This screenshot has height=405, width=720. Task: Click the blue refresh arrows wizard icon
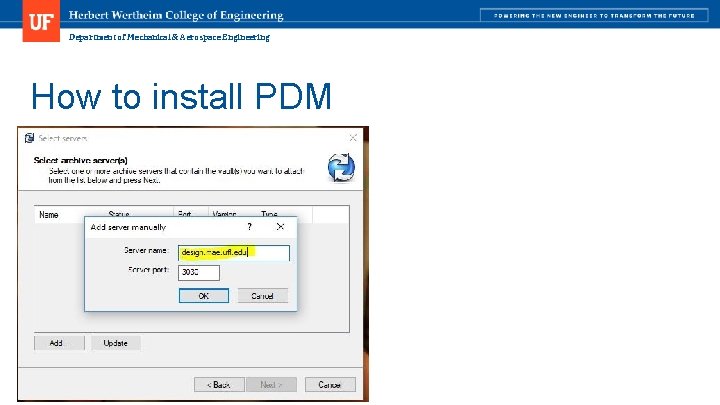341,168
